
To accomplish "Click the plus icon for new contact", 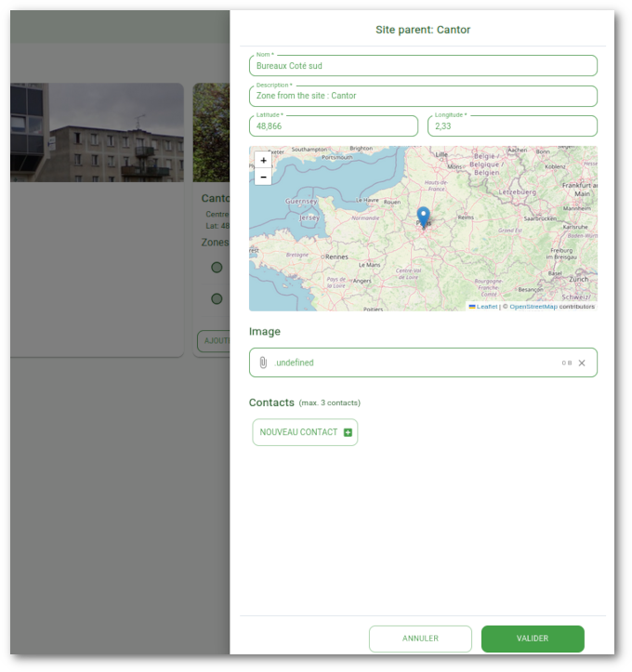I will (x=348, y=432).
